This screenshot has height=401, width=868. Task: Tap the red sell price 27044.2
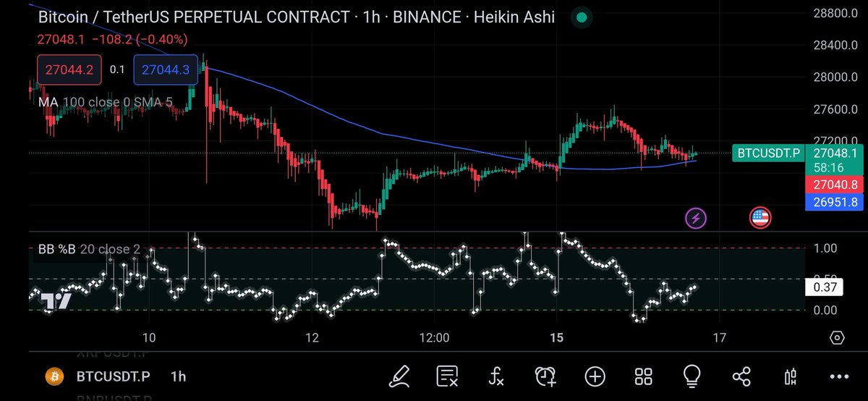(69, 69)
